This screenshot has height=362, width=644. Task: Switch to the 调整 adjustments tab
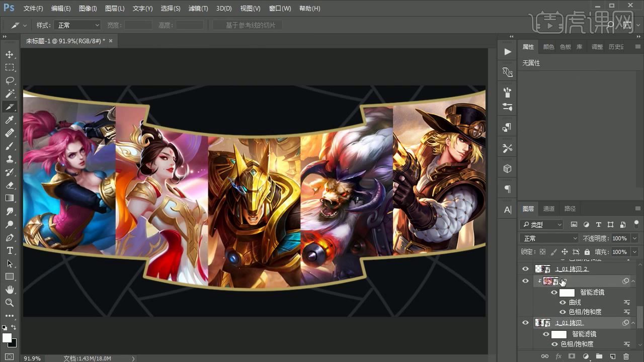[x=597, y=47]
